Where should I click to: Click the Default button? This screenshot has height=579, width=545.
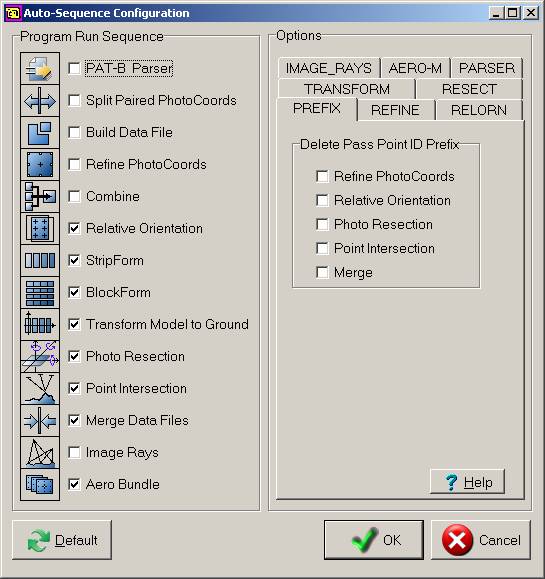pyautogui.click(x=62, y=540)
